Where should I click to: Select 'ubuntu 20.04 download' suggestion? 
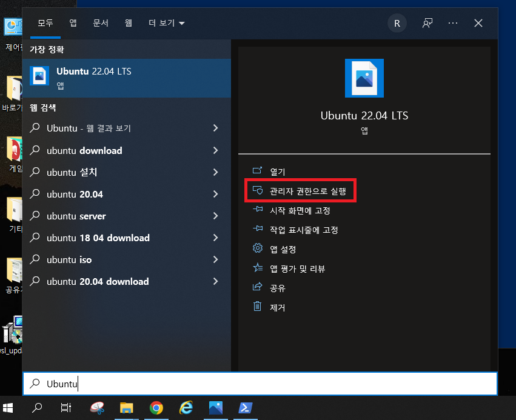click(127, 281)
